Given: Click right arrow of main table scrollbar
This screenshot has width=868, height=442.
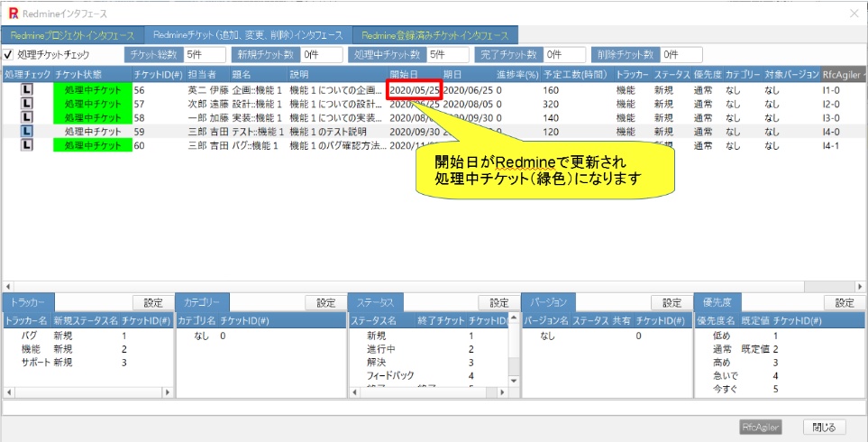Looking at the screenshot, I should [x=860, y=286].
